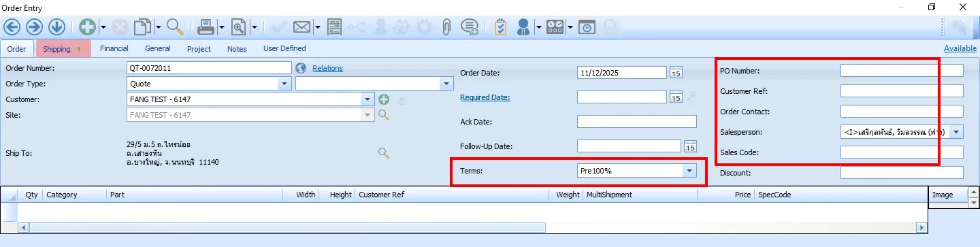Switch to the Order tab
Image resolution: width=980 pixels, height=247 pixels.
[17, 49]
